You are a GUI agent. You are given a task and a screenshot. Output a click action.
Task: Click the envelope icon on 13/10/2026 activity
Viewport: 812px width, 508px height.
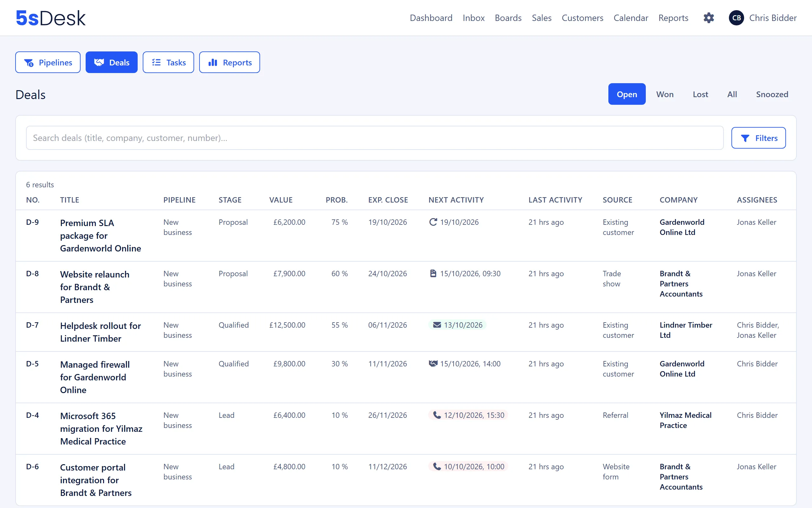point(437,325)
